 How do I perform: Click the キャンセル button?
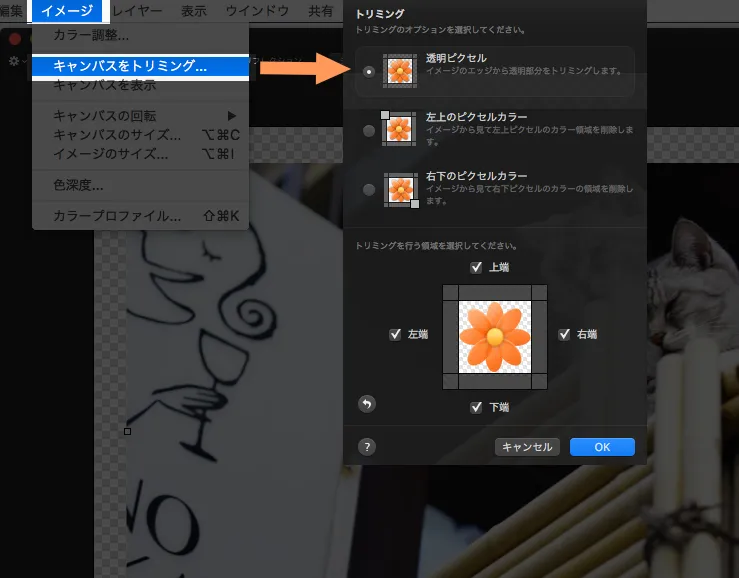[x=527, y=447]
